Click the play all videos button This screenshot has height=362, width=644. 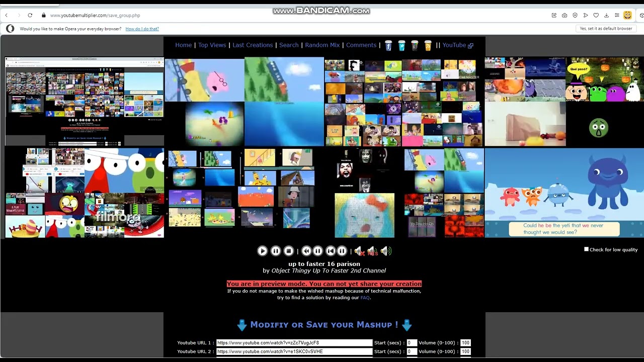262,251
